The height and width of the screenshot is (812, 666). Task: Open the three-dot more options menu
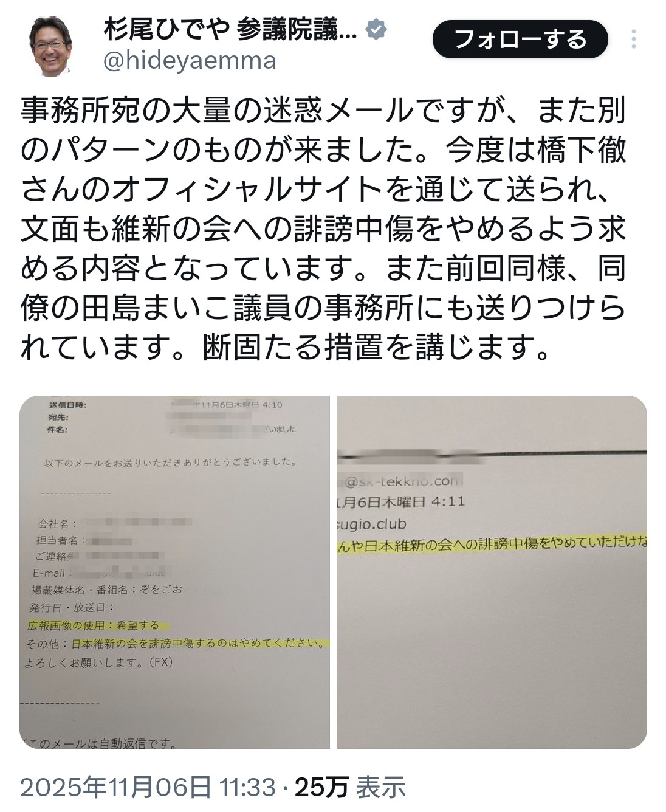(x=634, y=40)
